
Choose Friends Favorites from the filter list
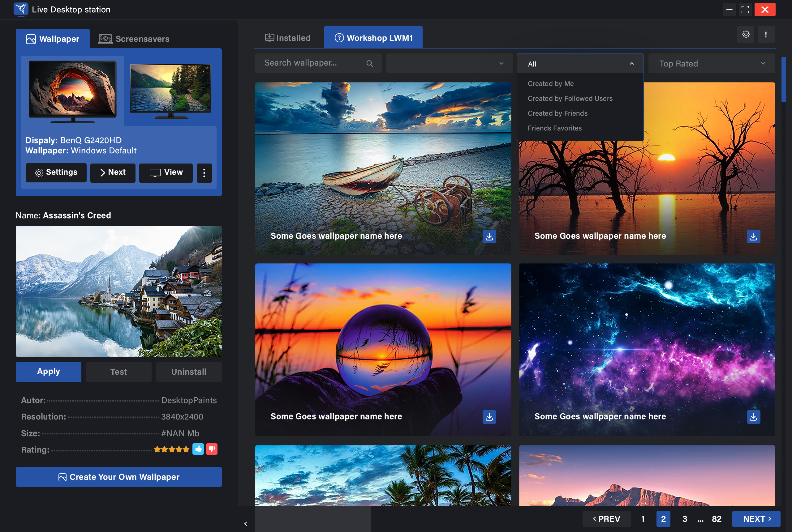point(554,128)
